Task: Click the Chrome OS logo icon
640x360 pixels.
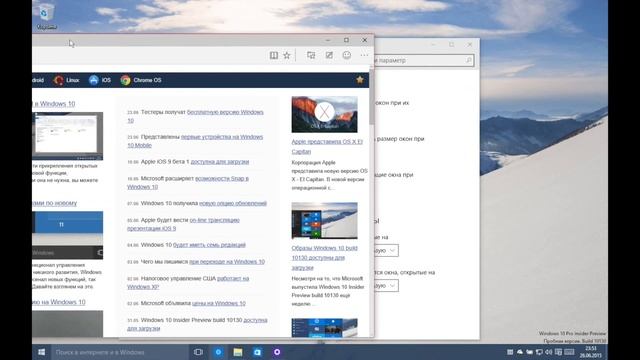Action: click(x=125, y=80)
